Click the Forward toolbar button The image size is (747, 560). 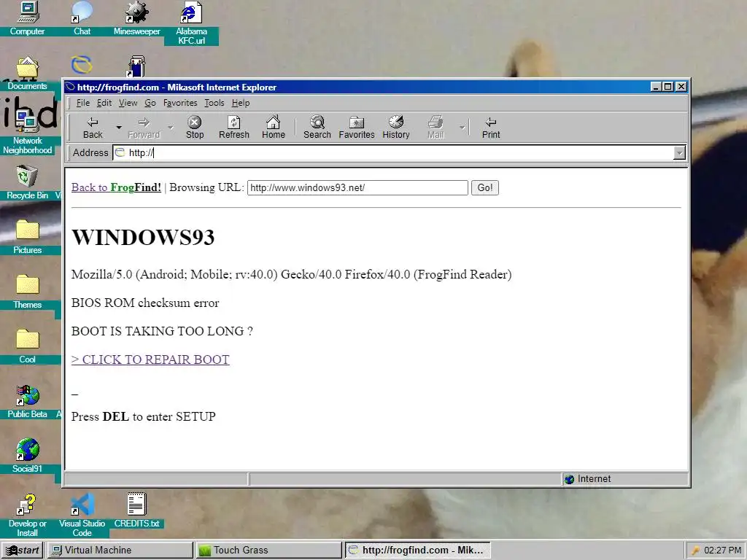[144, 128]
